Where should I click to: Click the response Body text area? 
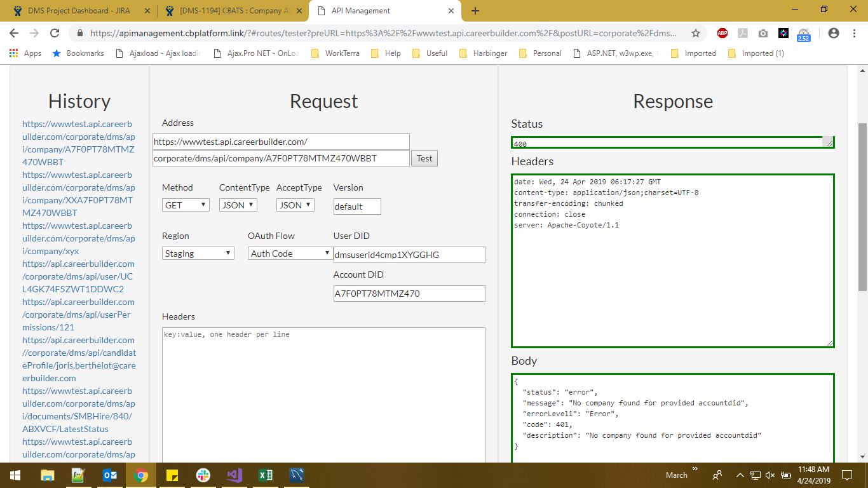[x=672, y=418]
